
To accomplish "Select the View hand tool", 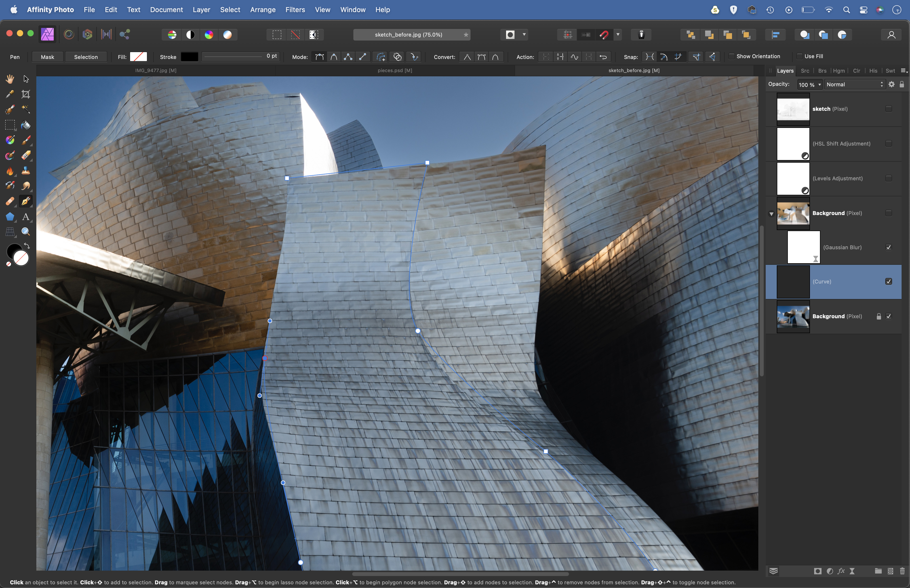I will [x=10, y=79].
